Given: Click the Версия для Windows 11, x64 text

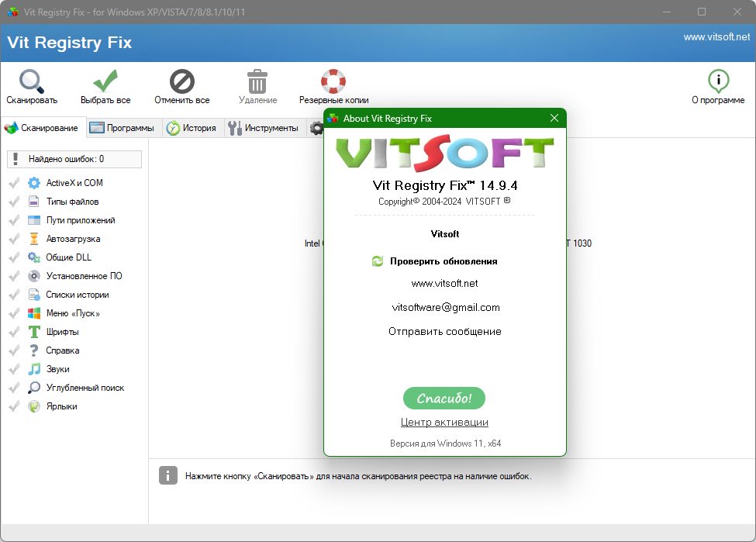Looking at the screenshot, I should (x=446, y=444).
